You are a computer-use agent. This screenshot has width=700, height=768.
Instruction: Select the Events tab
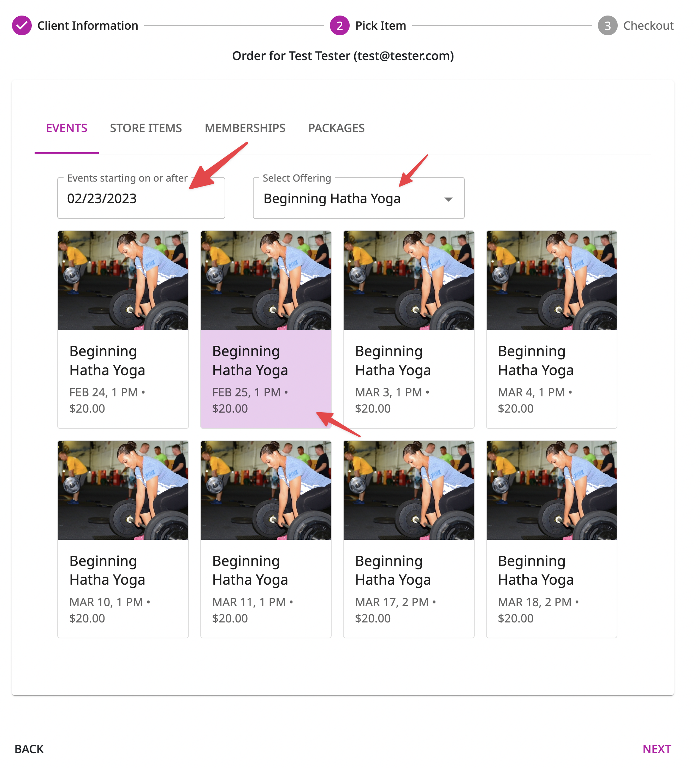67,128
